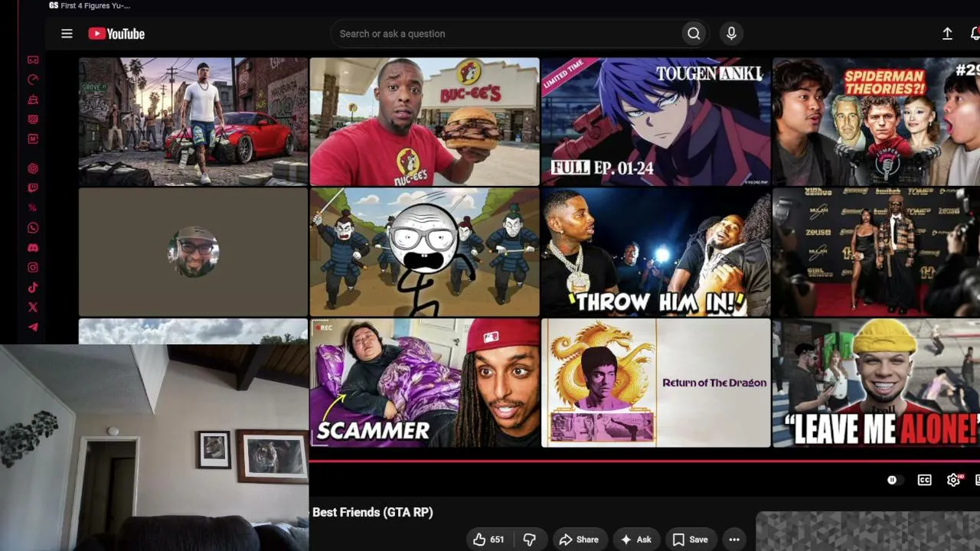Open the Return of The Dragon thumbnail
Viewport: 980px width, 551px height.
coord(656,383)
